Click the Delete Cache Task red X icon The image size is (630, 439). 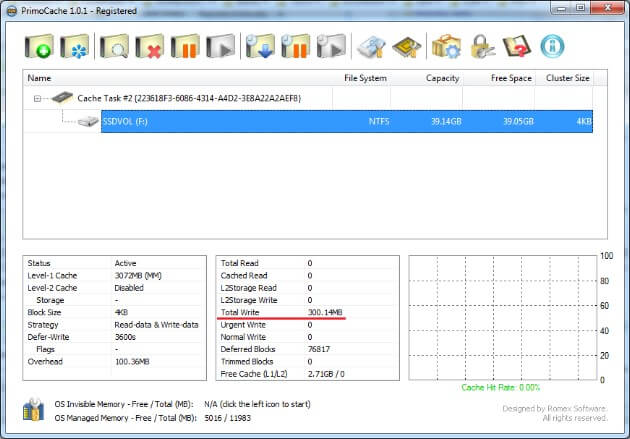click(149, 47)
